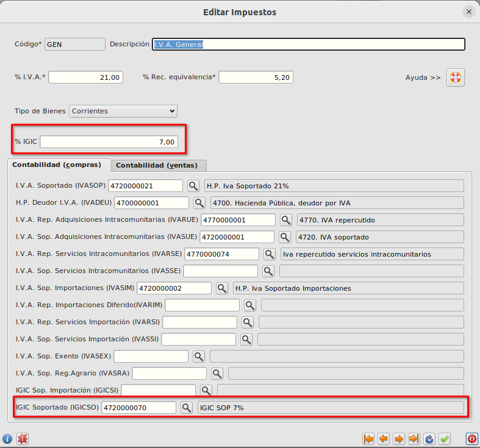Image resolution: width=480 pixels, height=448 pixels.
Task: Search account for I.V.A. Sop. Reg.Agrario (IVASRA)
Action: click(217, 373)
